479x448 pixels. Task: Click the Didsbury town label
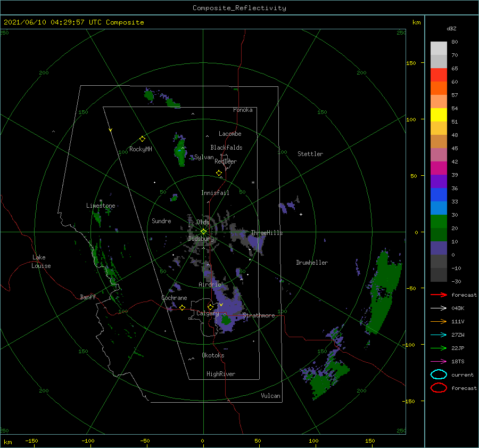click(x=201, y=239)
